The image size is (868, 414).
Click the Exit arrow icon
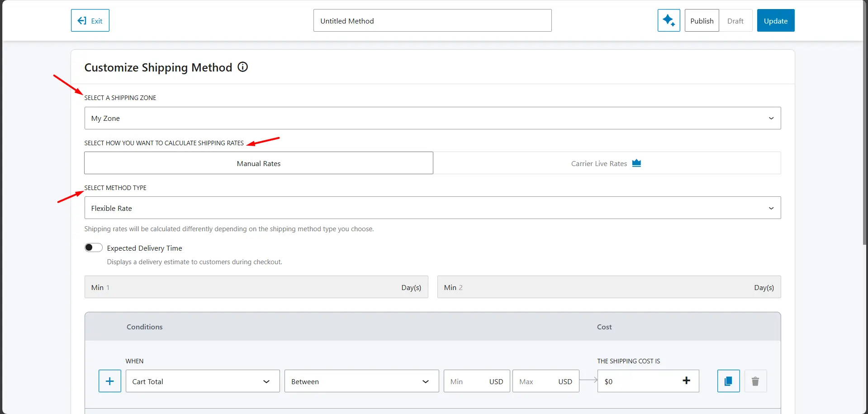(x=81, y=20)
